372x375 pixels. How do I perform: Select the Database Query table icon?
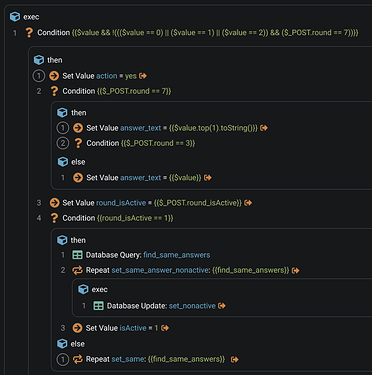(x=77, y=255)
